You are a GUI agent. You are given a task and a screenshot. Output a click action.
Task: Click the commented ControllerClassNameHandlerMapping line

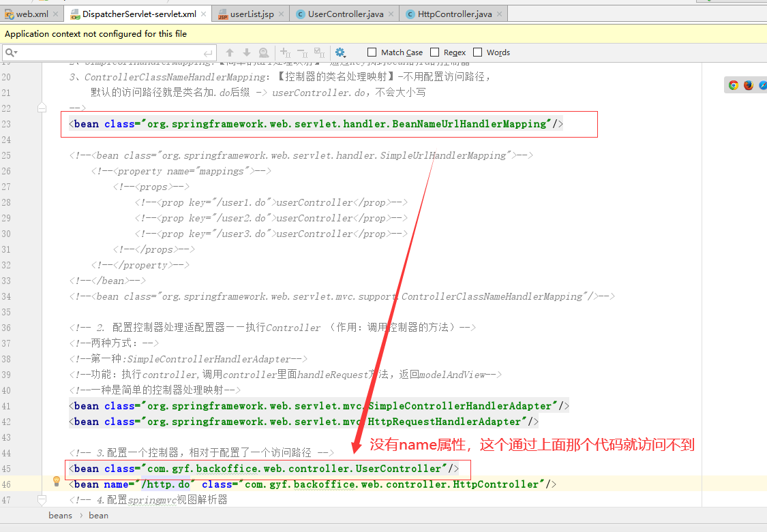342,296
